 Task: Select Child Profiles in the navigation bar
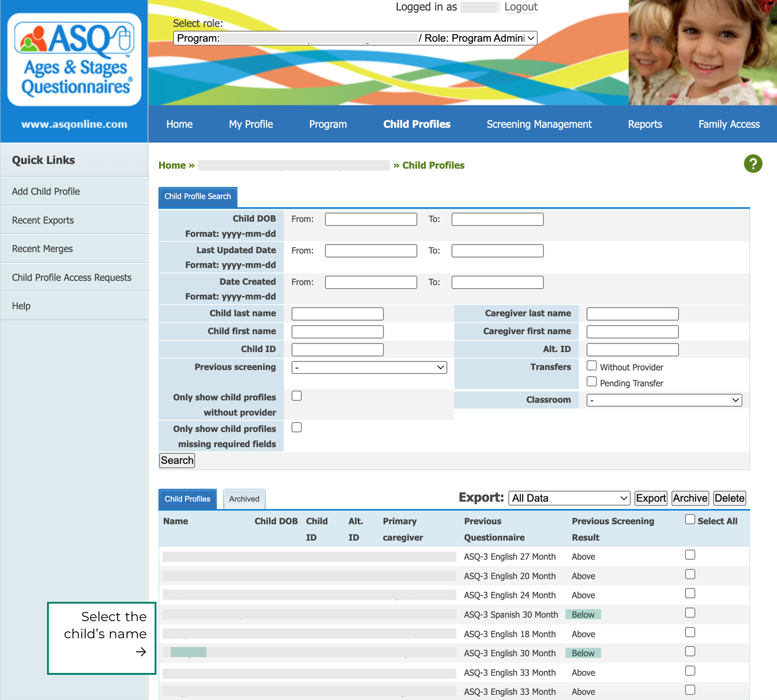tap(417, 124)
